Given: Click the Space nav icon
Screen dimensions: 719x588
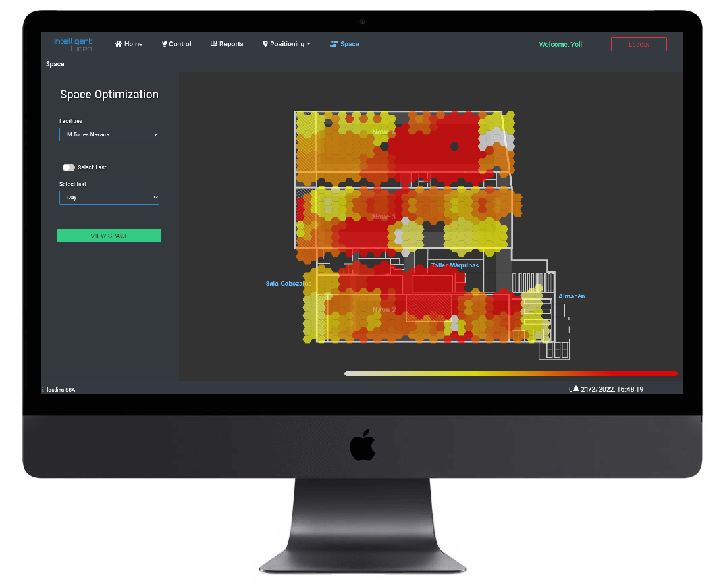Looking at the screenshot, I should [334, 44].
